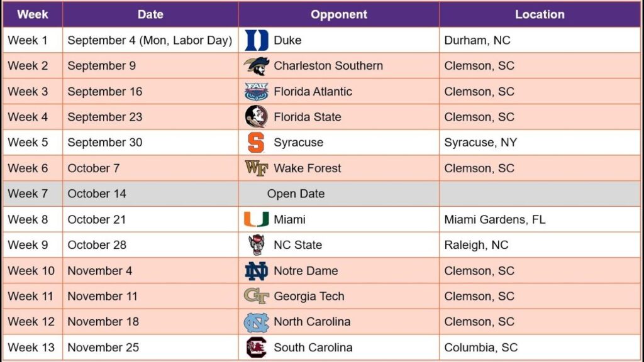Click the Notre Dame ND logo
644x362 pixels.
click(257, 271)
